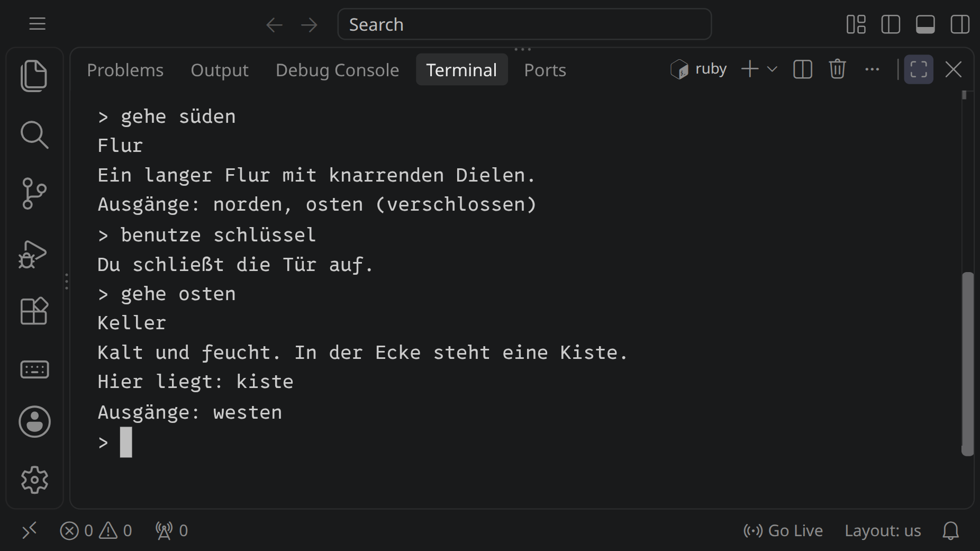This screenshot has height=551, width=980.
Task: Open notifications bell
Action: point(951,530)
